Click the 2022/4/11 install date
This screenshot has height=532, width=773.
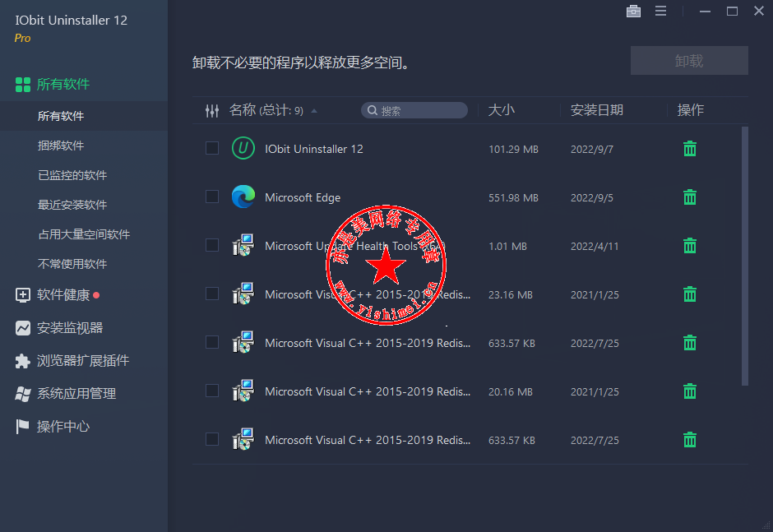click(x=595, y=246)
